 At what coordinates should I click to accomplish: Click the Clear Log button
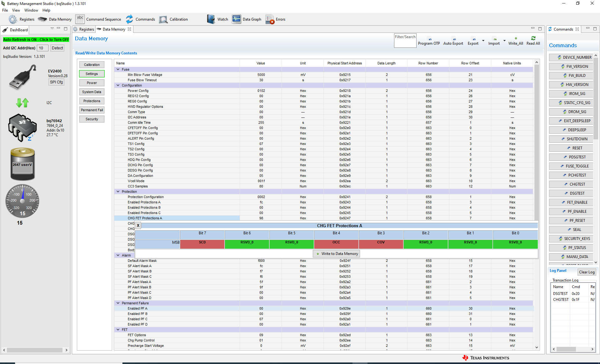(587, 272)
